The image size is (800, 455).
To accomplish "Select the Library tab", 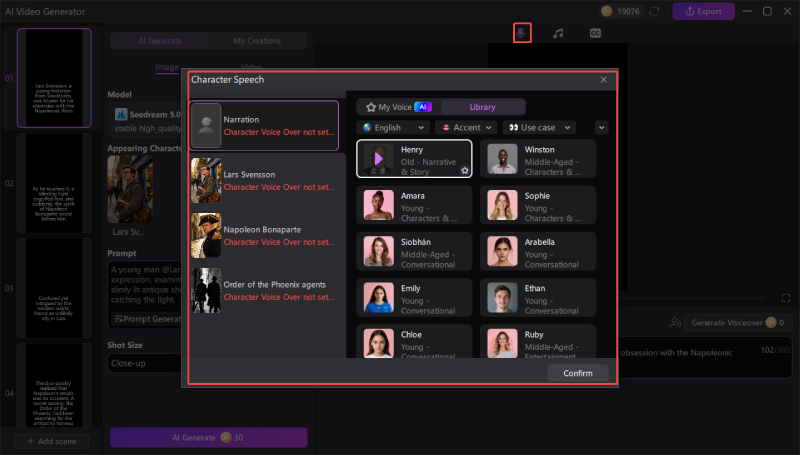I will point(482,106).
